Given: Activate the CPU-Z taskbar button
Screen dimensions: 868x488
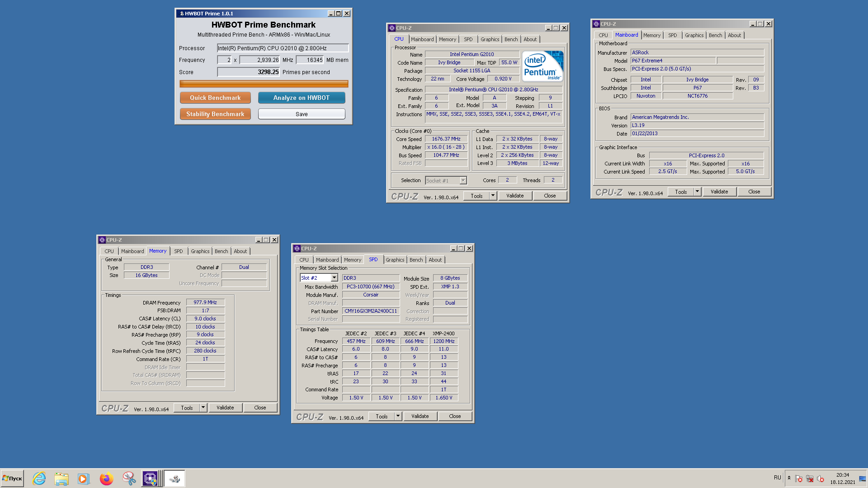Looking at the screenshot, I should coord(151,479).
